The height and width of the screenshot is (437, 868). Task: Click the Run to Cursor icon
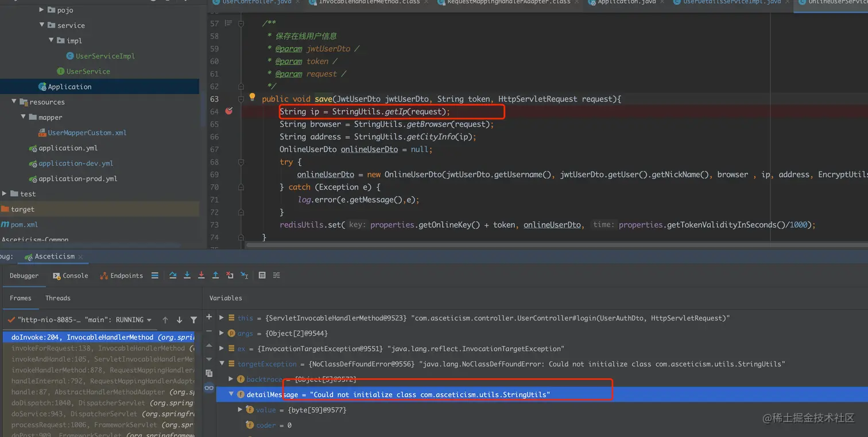[244, 275]
